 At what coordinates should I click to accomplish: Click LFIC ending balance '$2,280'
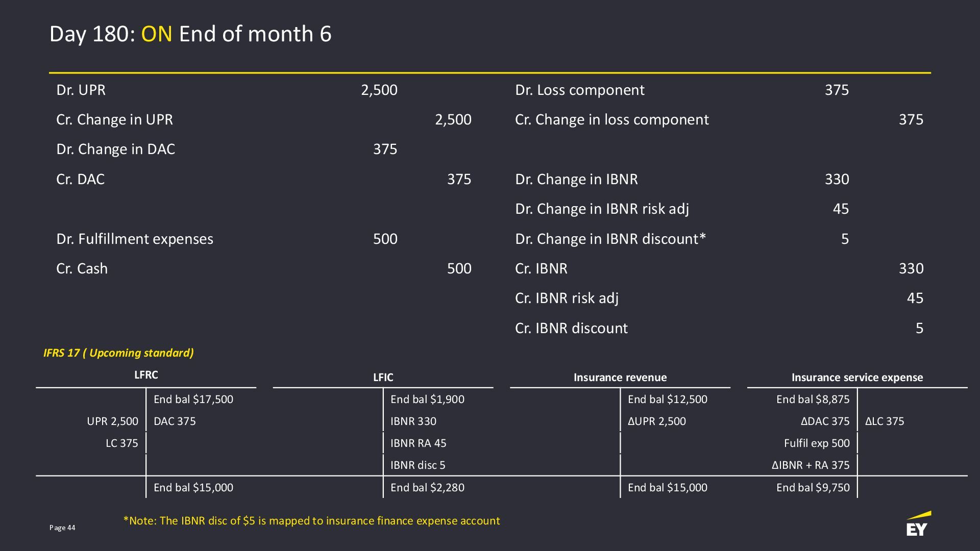tap(427, 488)
